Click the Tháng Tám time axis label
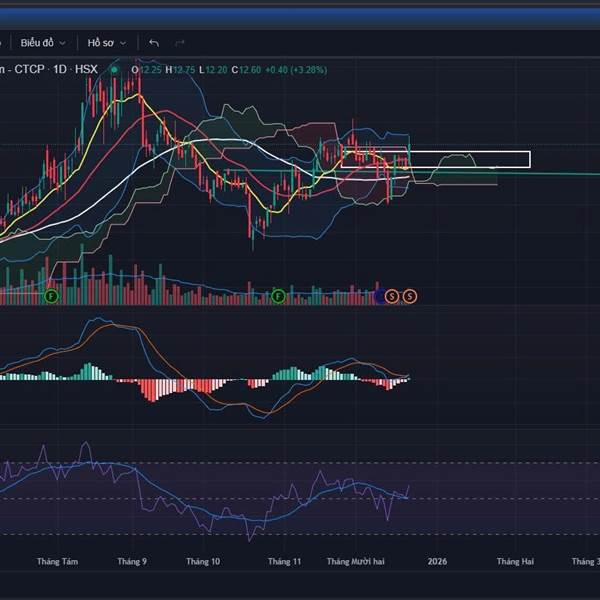 [56, 562]
